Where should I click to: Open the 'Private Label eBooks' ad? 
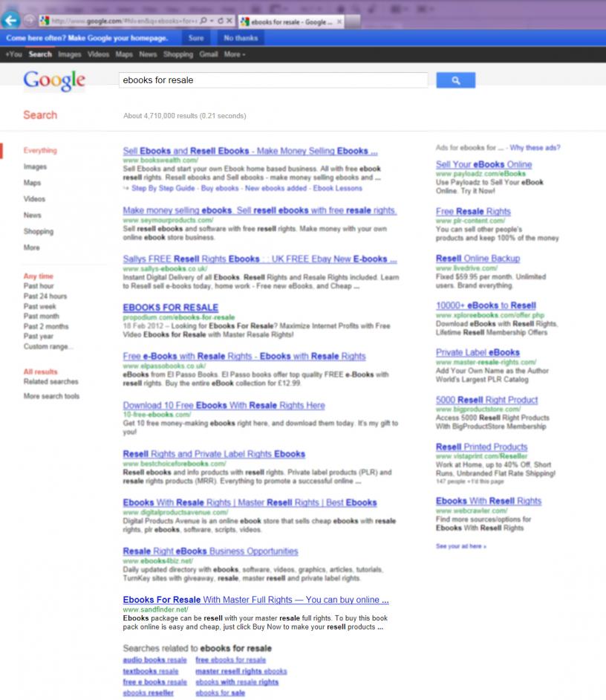click(478, 353)
